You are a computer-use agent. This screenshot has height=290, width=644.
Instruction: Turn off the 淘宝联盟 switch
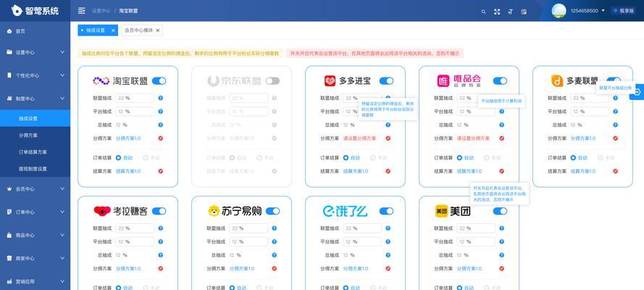159,81
